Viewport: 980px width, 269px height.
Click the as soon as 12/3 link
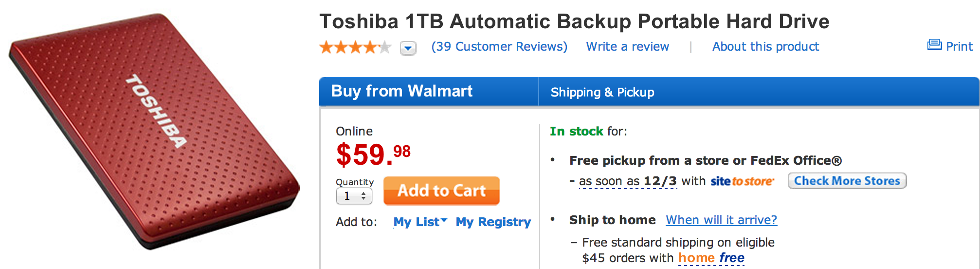tap(628, 181)
